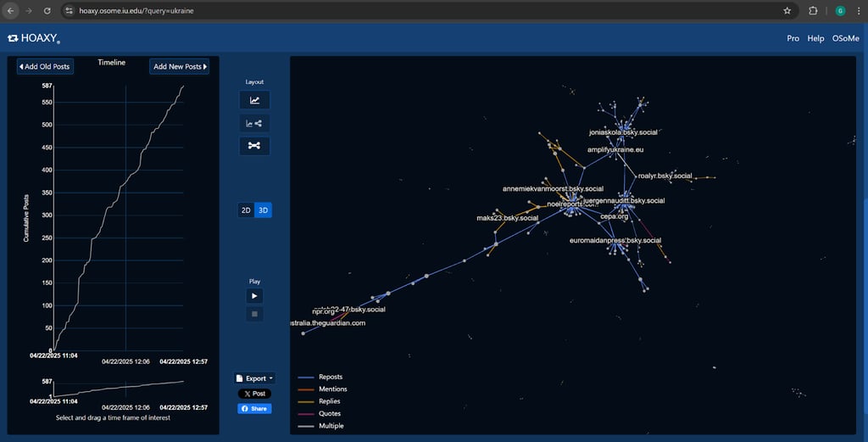
Task: Click the Mentions orange legend swatch
Action: [x=305, y=389]
